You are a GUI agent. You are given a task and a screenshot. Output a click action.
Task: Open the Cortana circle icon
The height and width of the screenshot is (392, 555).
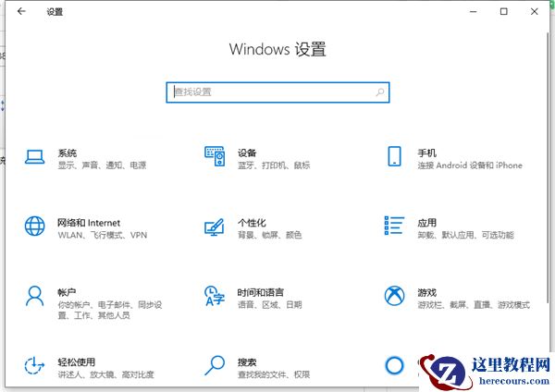click(x=394, y=365)
